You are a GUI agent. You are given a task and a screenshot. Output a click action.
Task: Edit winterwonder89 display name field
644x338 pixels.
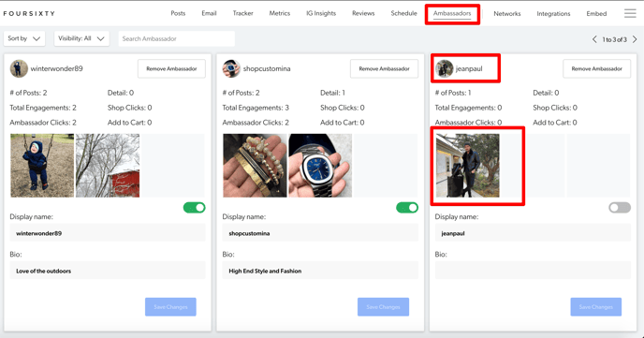coord(108,233)
